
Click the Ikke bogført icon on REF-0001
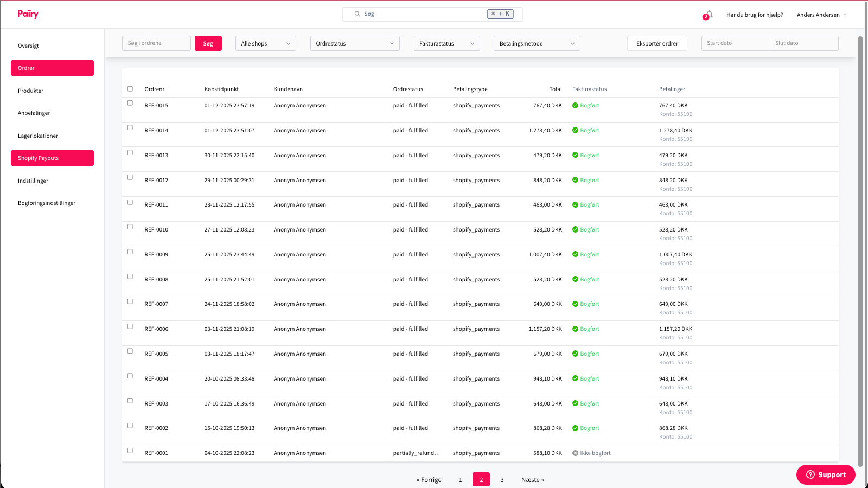click(x=575, y=453)
